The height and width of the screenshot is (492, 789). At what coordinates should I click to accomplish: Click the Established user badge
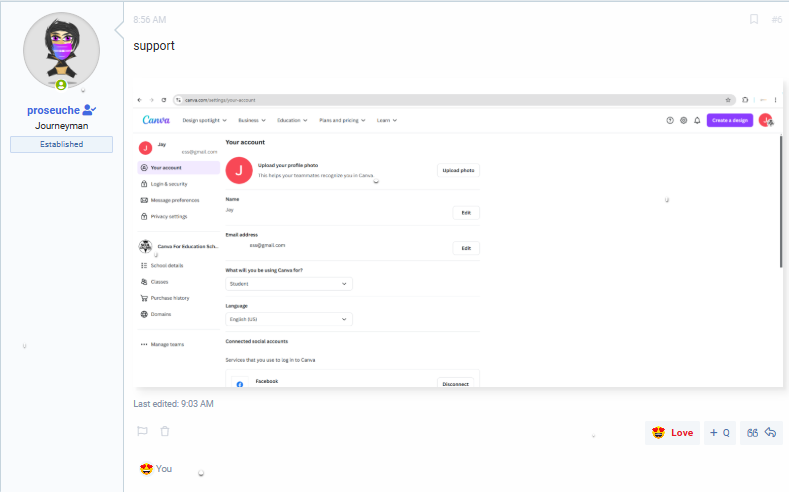[61, 144]
